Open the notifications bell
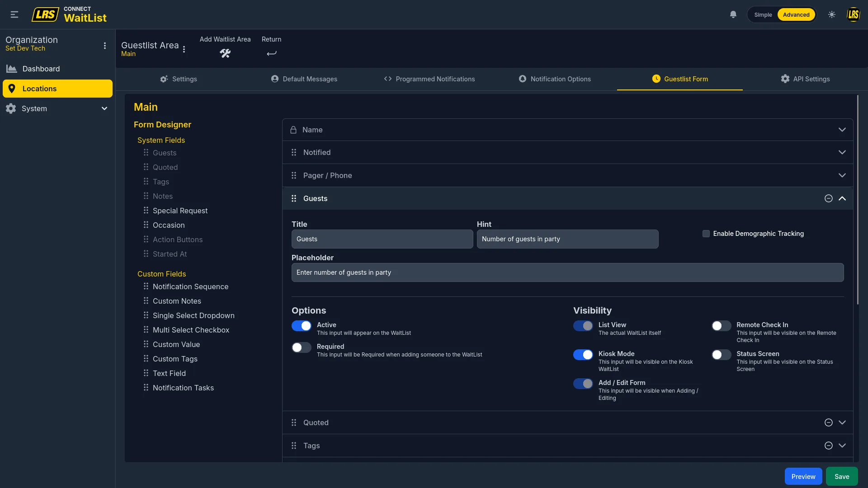 coord(733,14)
